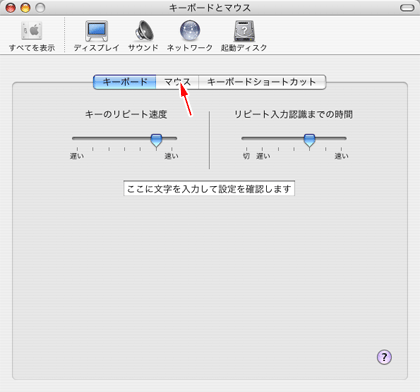Screen dimensions: 420x392
Task: Click the window title キーボードとマウス
Action: [210, 8]
